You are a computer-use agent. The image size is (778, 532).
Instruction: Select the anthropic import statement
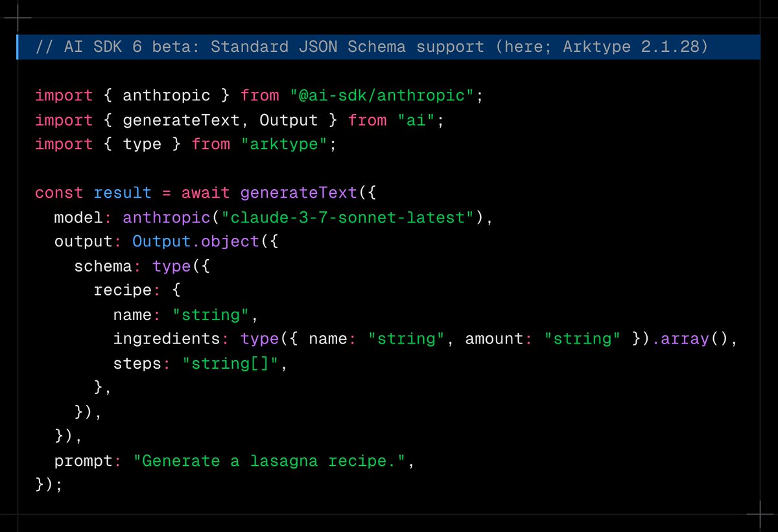pos(194,95)
